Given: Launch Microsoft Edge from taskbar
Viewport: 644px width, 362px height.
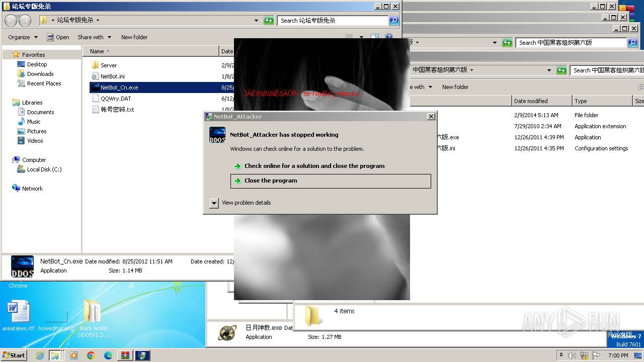Looking at the screenshot, I should click(x=108, y=355).
